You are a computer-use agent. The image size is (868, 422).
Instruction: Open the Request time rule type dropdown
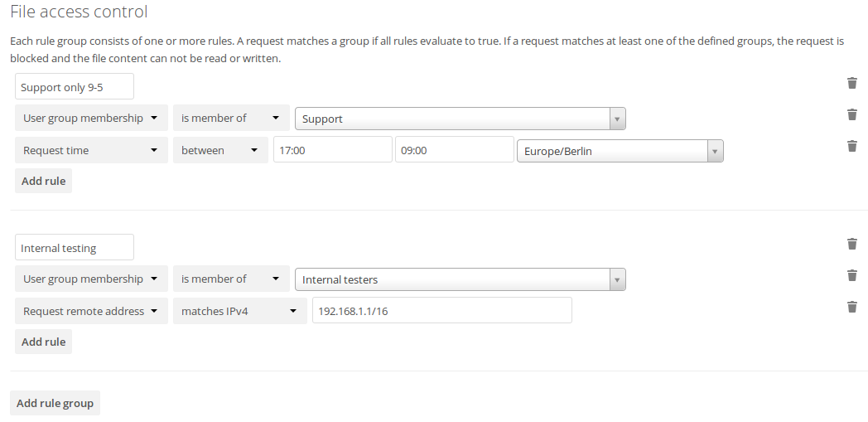coord(91,150)
